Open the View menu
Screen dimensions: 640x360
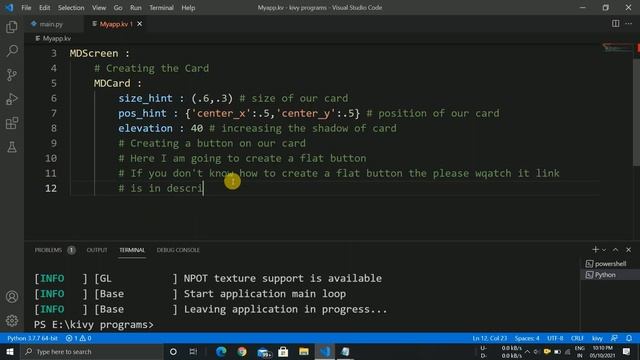[x=99, y=8]
